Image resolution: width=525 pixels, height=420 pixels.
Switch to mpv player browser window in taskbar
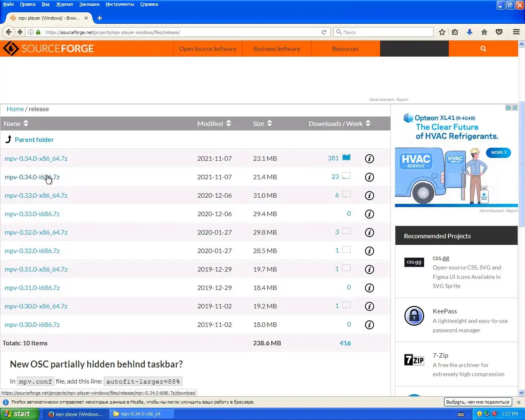[76, 414]
